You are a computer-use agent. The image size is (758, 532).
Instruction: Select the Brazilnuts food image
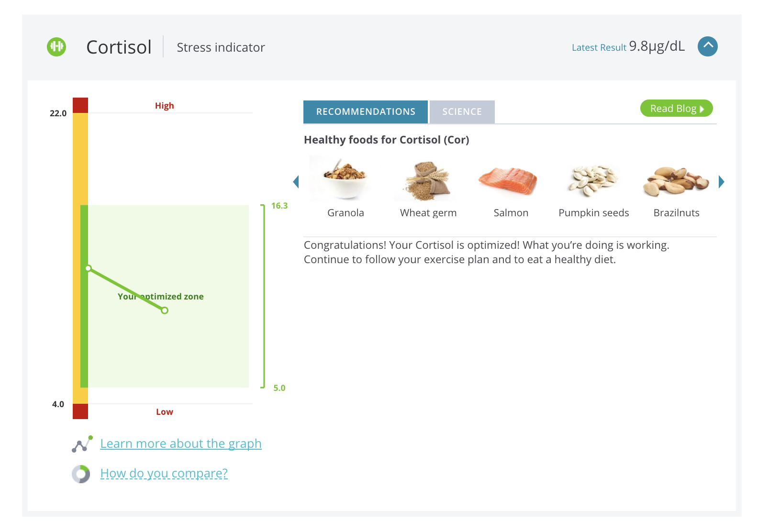676,181
